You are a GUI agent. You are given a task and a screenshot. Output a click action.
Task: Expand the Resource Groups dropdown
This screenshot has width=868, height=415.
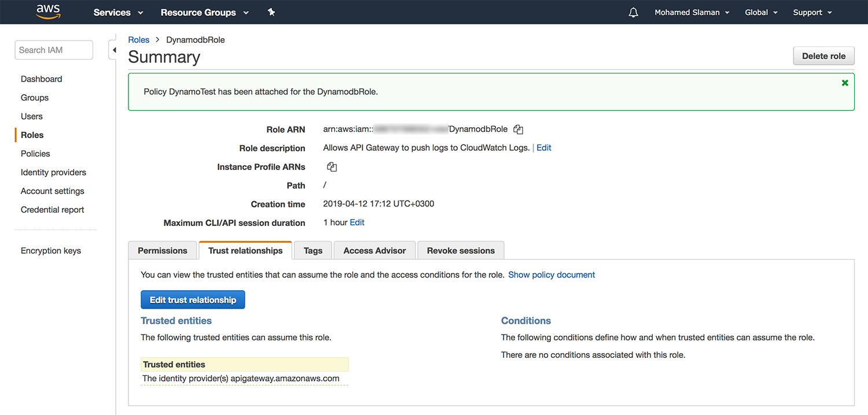point(204,12)
